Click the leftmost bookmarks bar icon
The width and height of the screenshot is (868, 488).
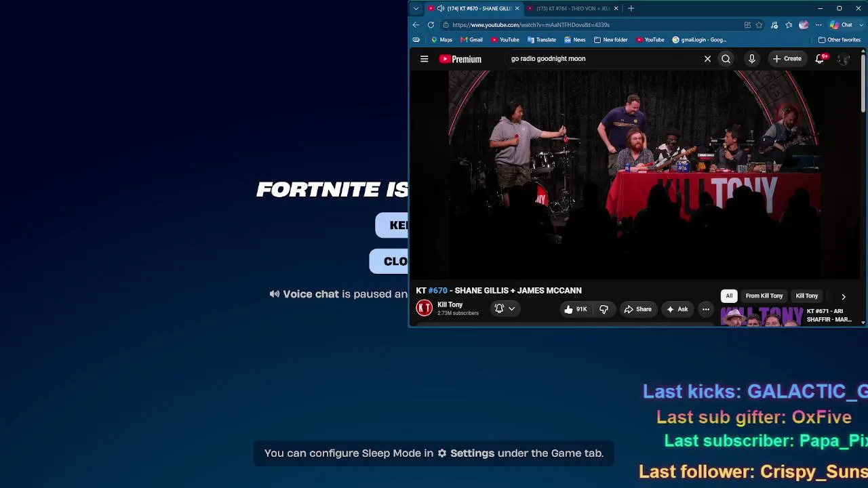(x=416, y=40)
